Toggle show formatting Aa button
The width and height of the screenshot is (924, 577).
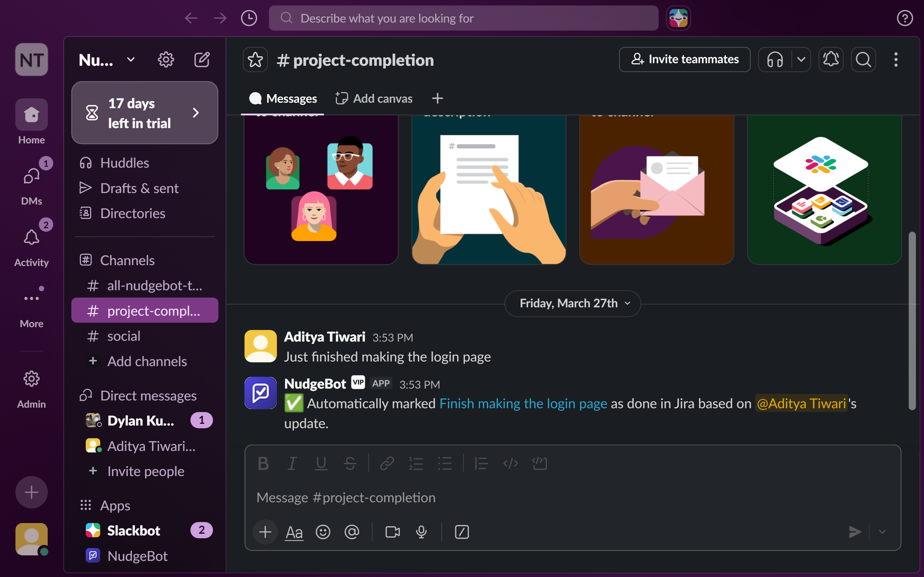pyautogui.click(x=294, y=532)
